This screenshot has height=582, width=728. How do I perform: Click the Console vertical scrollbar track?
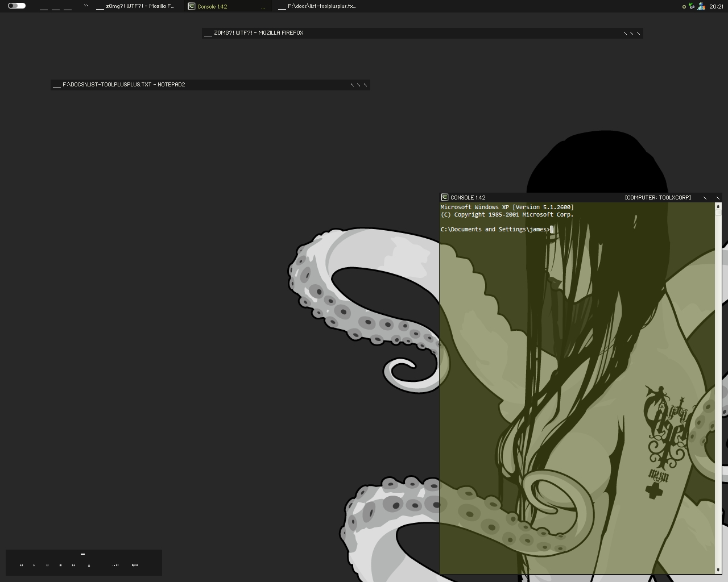[718, 388]
